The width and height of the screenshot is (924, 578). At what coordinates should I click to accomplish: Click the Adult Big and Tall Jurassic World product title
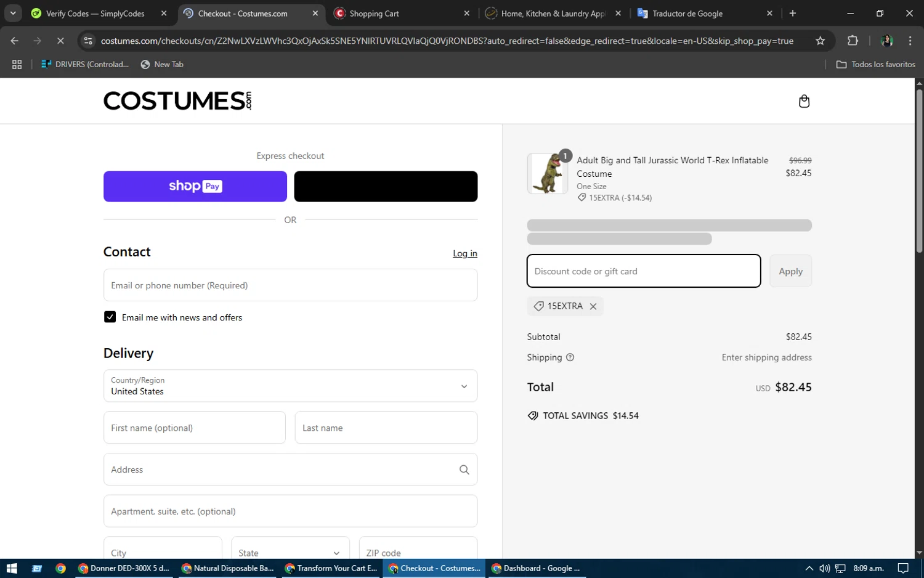673,167
